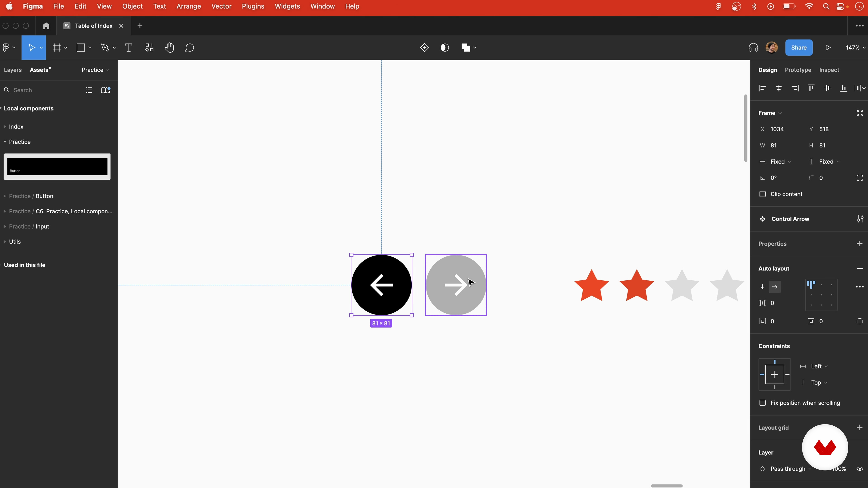Open vertical resizing Fixed dropdown

[829, 162]
